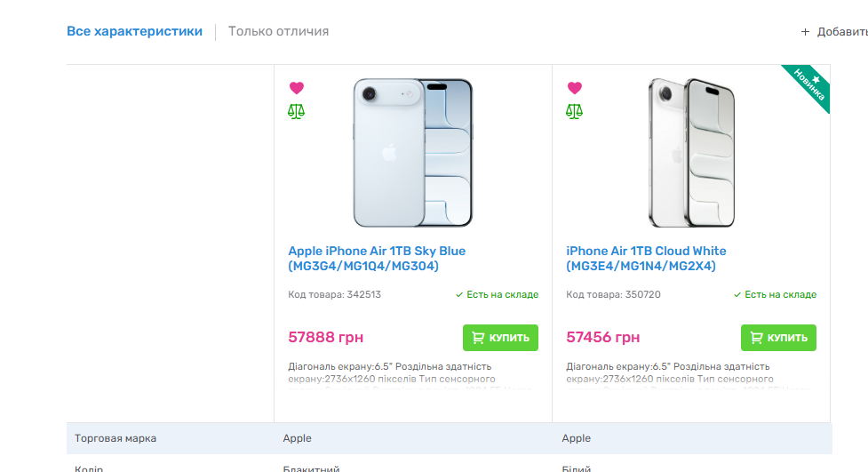Toggle compare scales icon for Cloud White iPhone
Viewport: 868px width, 472px height.
[x=575, y=112]
